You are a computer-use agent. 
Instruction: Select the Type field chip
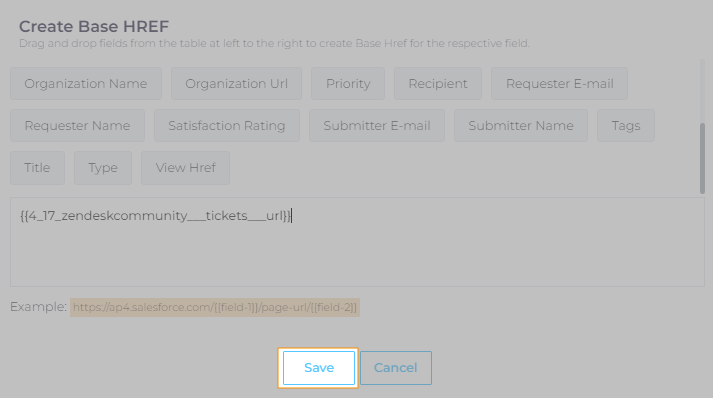[103, 168]
